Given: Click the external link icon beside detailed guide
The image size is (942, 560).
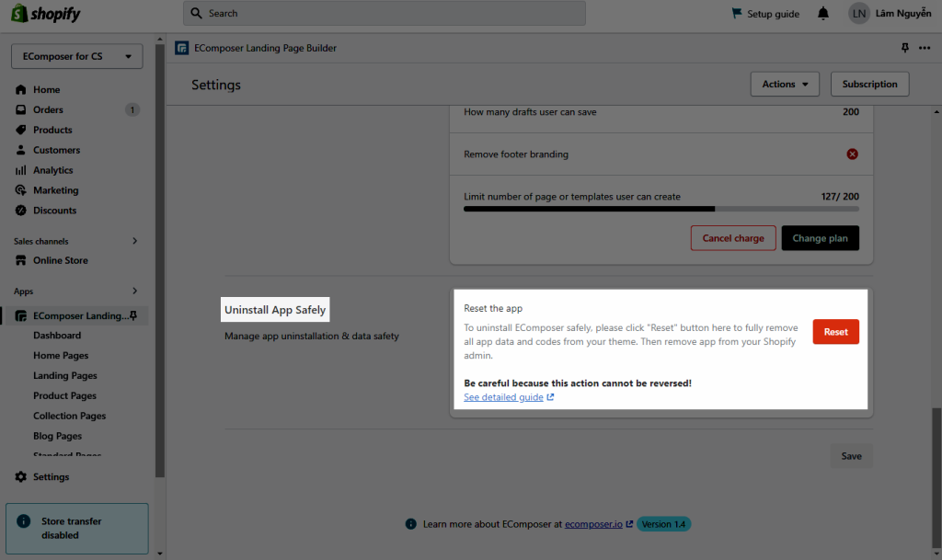Looking at the screenshot, I should (550, 397).
